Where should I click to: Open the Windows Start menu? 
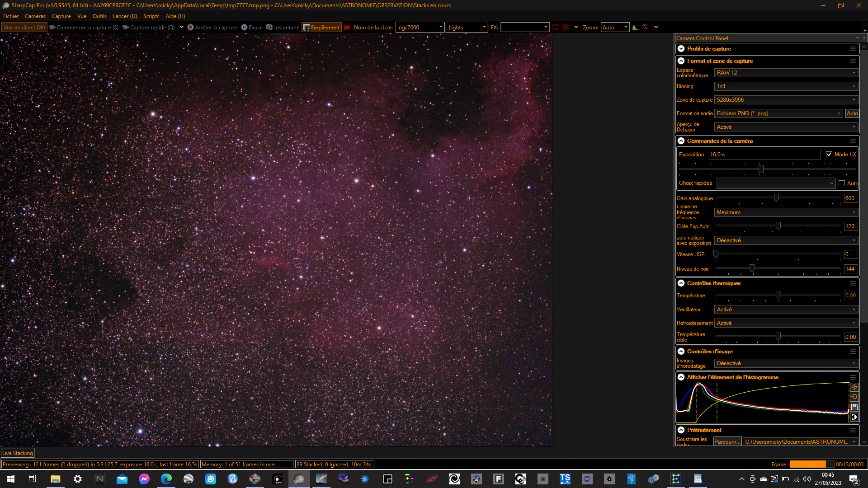[x=11, y=479]
